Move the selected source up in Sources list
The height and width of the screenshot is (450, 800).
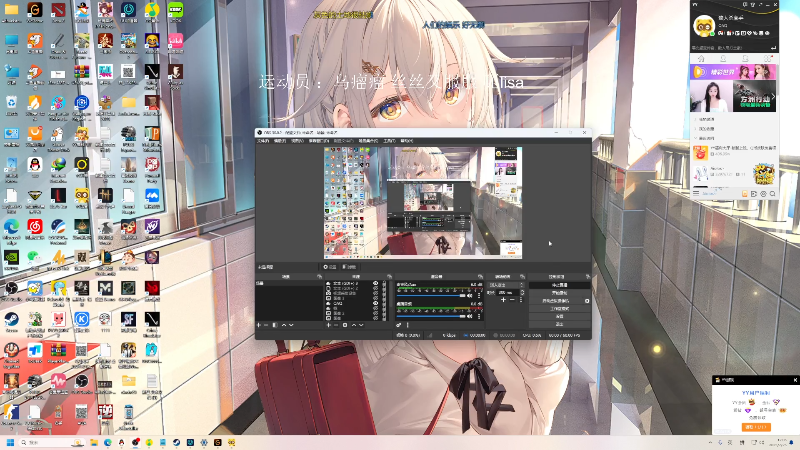[x=354, y=325]
